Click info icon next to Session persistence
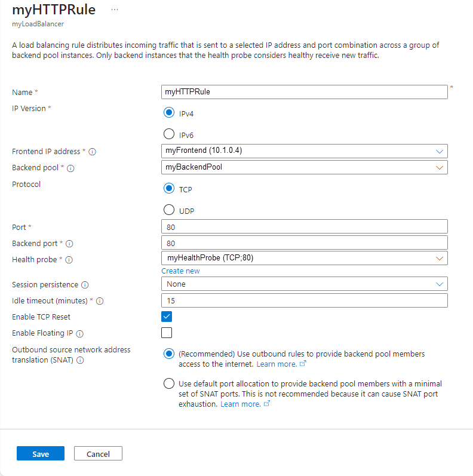The width and height of the screenshot is (473, 476). 84,285
